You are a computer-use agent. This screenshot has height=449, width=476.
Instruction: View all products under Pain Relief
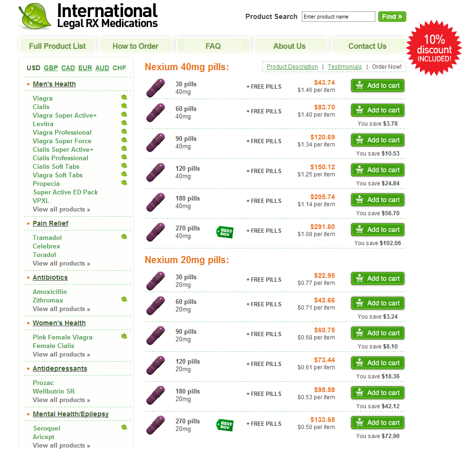point(61,263)
